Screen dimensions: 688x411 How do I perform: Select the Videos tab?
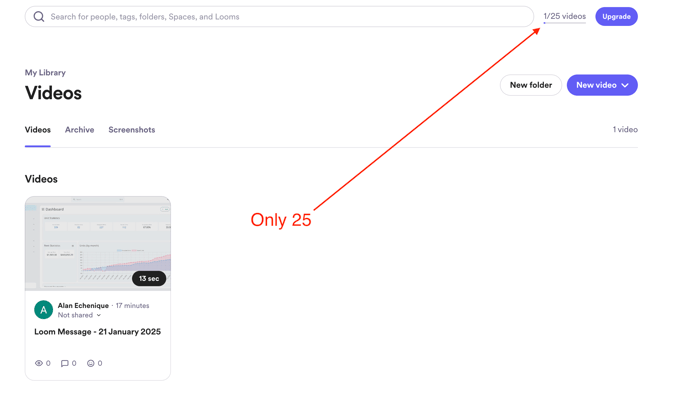click(38, 130)
